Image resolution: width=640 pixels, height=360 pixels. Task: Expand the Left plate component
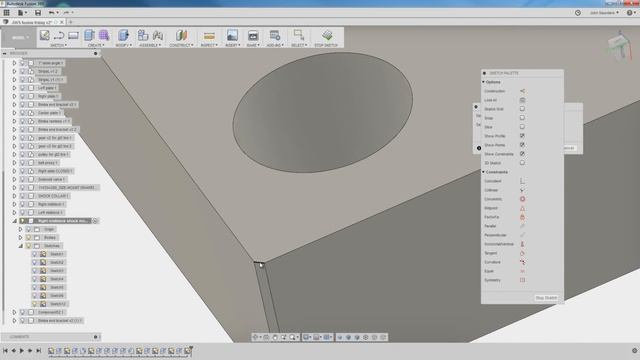(x=14, y=88)
